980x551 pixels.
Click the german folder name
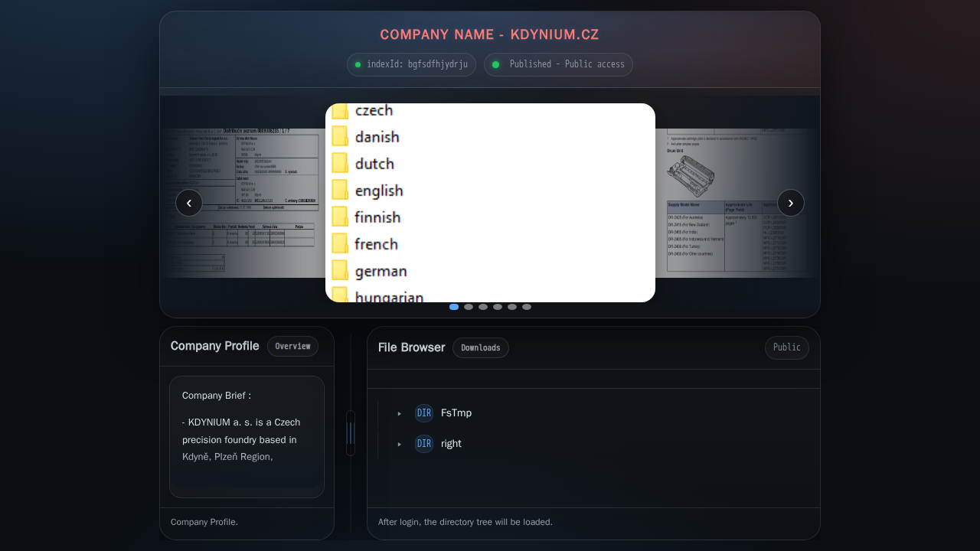pos(381,272)
